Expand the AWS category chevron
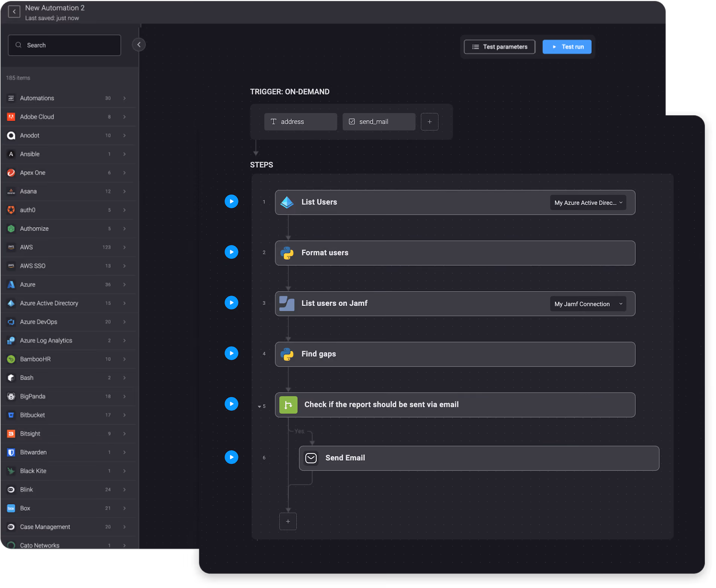 (124, 248)
